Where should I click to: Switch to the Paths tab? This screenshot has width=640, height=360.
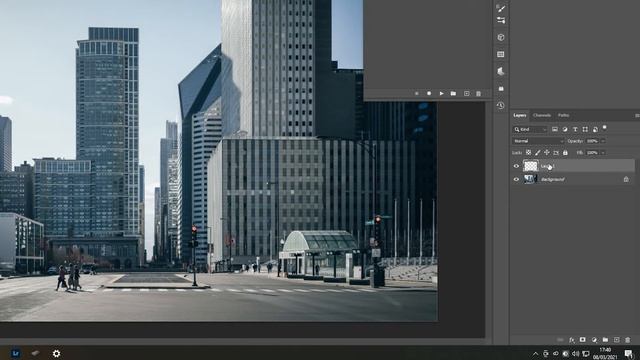tap(564, 116)
